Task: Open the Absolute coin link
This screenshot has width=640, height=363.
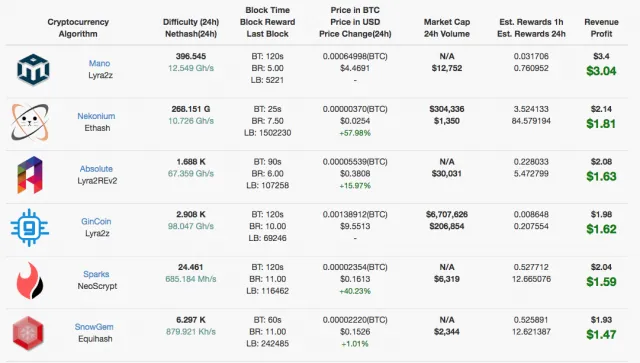Action: tap(96, 169)
